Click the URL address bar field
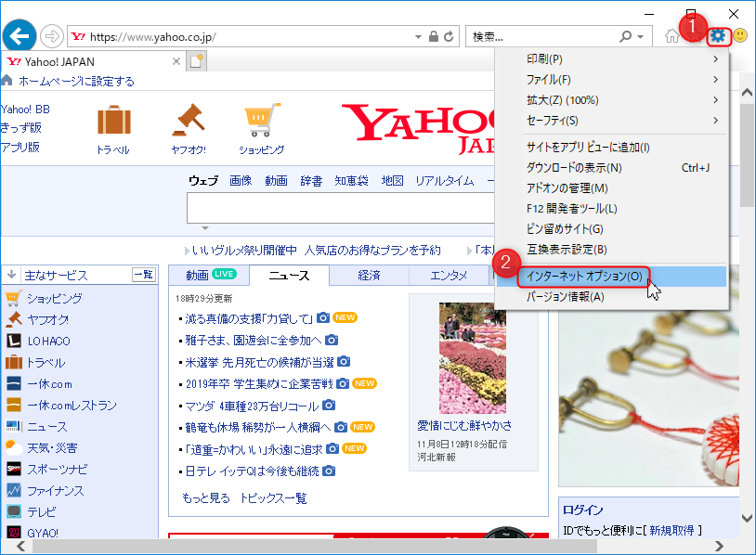The image size is (756, 555). (x=240, y=36)
